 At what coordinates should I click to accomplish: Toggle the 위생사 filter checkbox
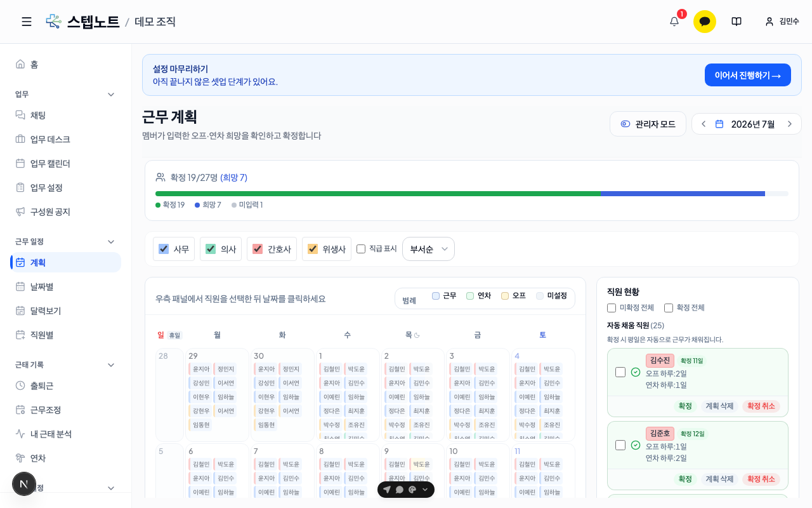point(313,249)
